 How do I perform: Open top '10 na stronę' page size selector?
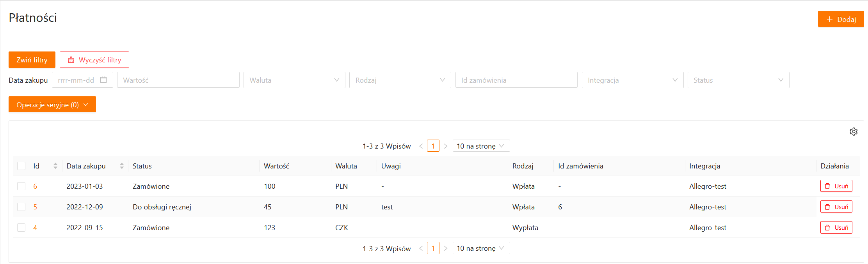point(481,146)
